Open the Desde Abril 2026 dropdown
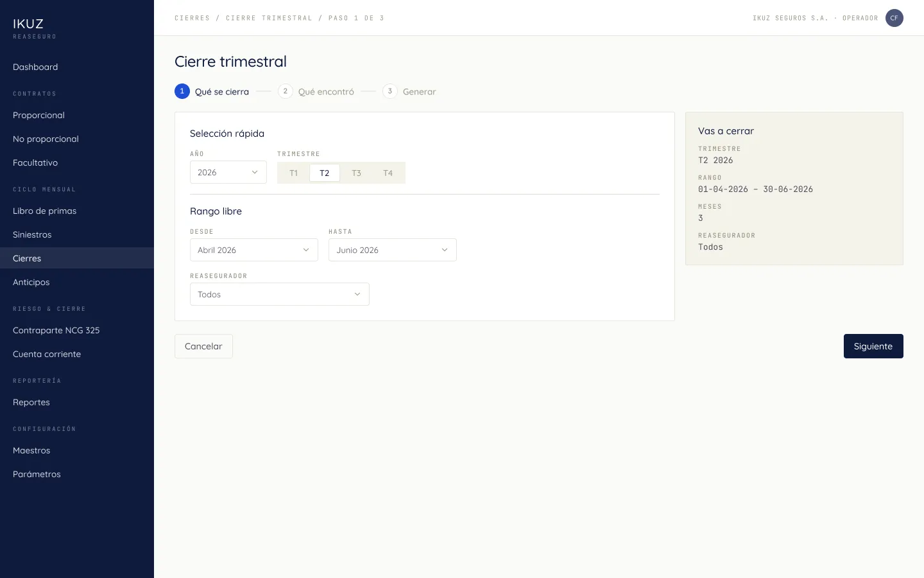 pos(254,250)
